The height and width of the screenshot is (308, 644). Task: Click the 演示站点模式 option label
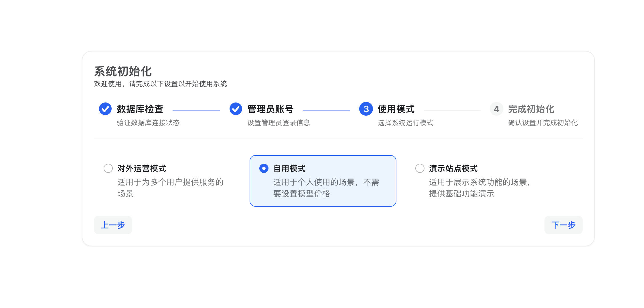[x=453, y=168]
